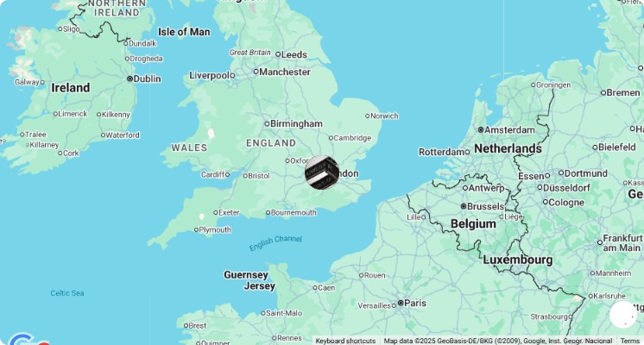The image size is (644, 345).
Task: Click the map data copyright attribution text
Action: tap(498, 341)
